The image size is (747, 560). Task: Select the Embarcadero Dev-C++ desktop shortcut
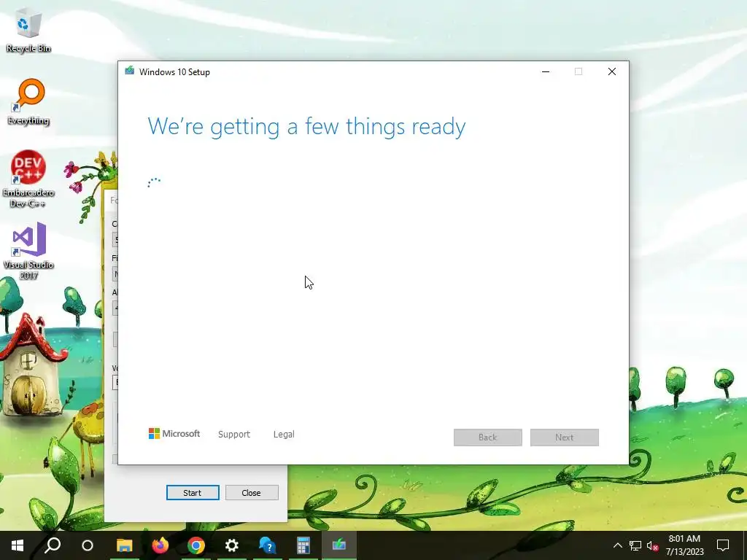tap(28, 179)
